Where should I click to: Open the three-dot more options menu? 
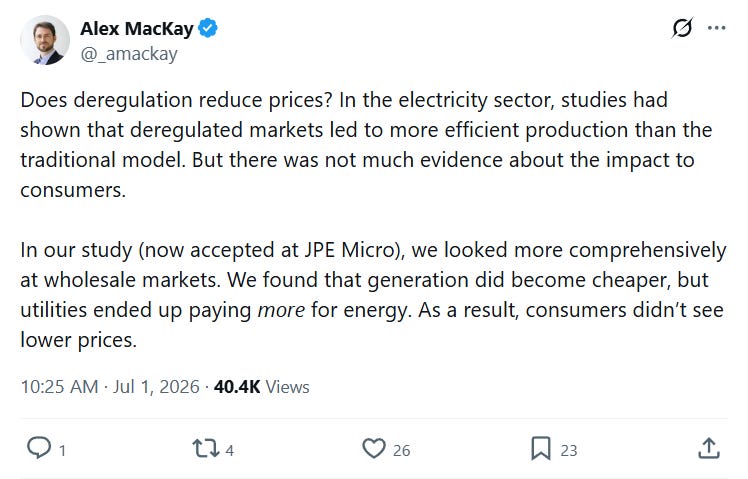point(717,28)
